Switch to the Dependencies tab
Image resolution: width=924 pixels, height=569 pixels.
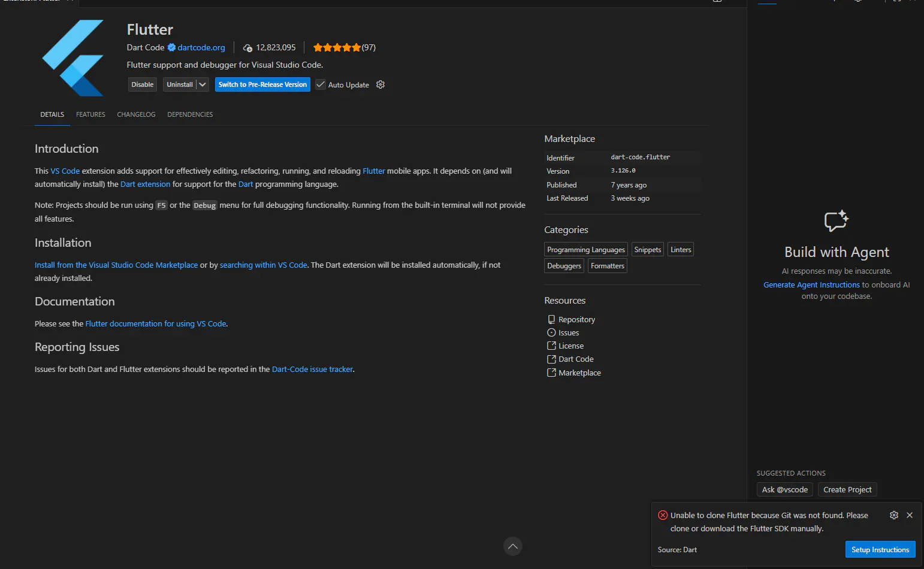pyautogui.click(x=190, y=114)
